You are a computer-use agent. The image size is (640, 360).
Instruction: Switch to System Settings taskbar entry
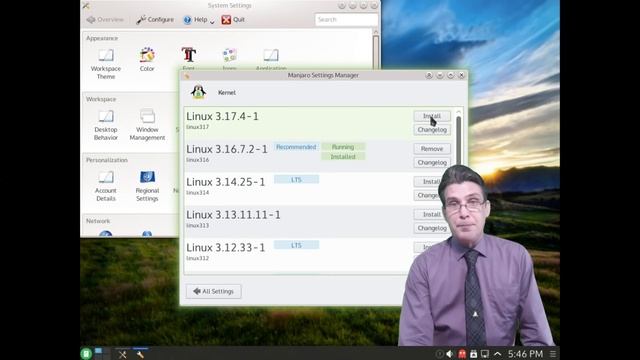[122, 354]
